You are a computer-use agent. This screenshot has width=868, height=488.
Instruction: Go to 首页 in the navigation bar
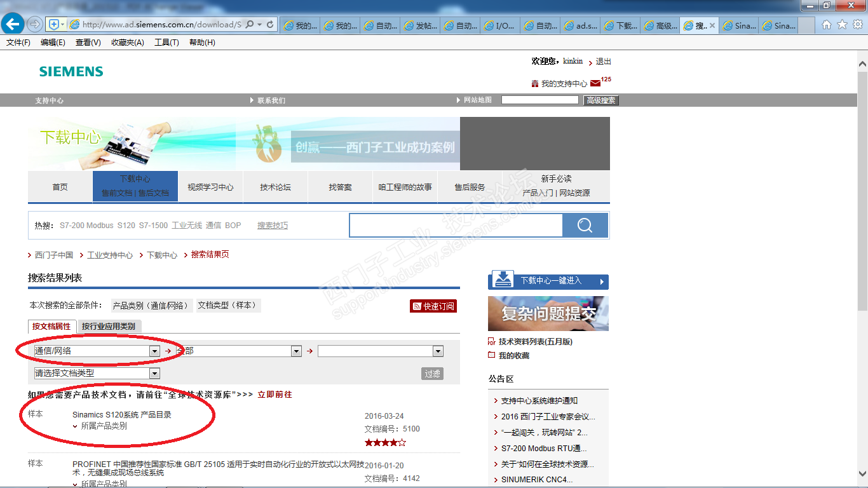tap(60, 187)
